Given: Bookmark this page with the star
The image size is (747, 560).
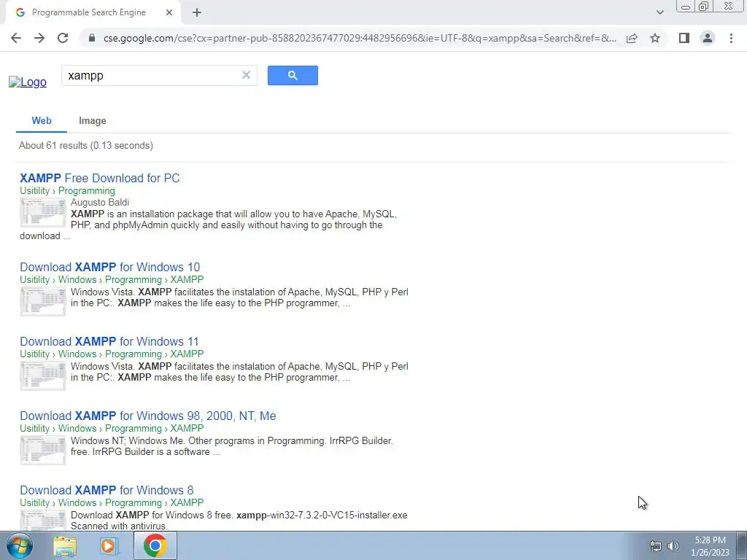Looking at the screenshot, I should pyautogui.click(x=655, y=38).
